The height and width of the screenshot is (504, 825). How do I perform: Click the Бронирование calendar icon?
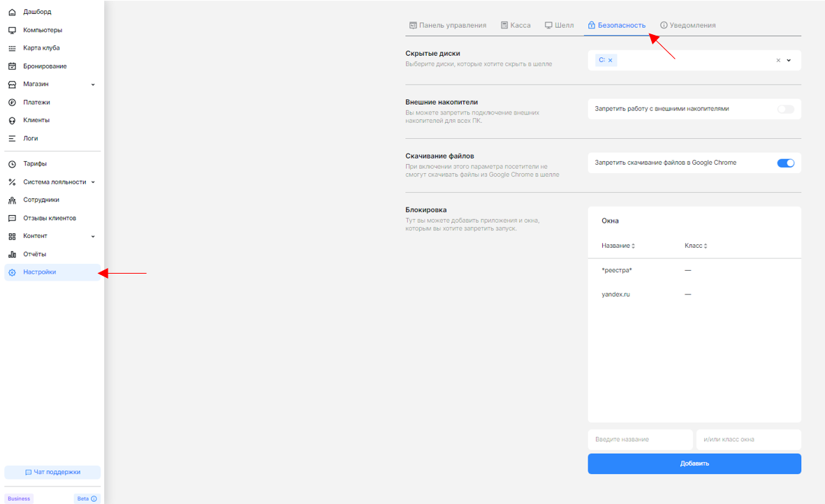pyautogui.click(x=11, y=66)
